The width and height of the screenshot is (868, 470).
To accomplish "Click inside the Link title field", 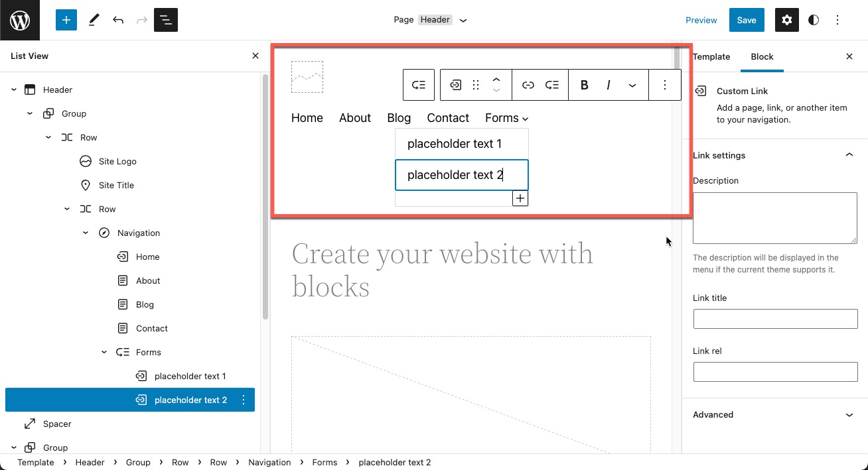I will click(775, 319).
